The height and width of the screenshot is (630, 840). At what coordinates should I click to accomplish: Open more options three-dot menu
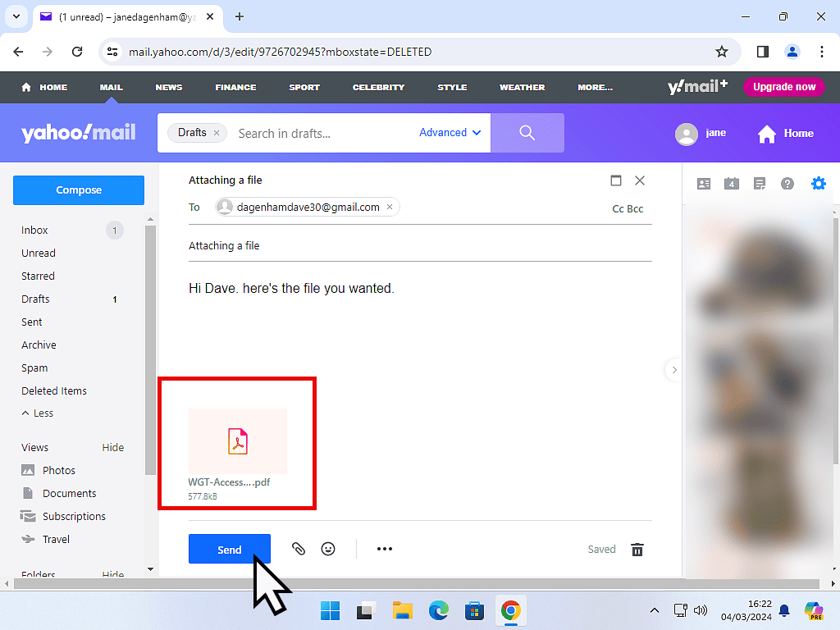385,549
